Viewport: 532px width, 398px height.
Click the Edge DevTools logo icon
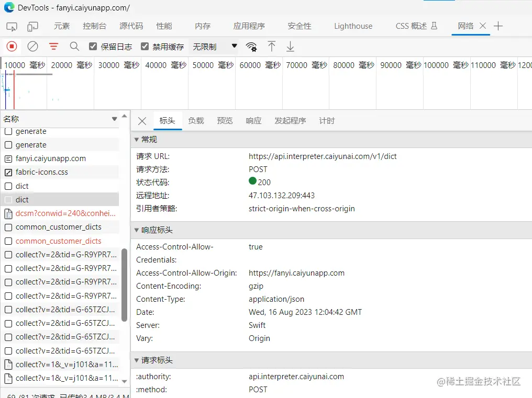(9, 7)
